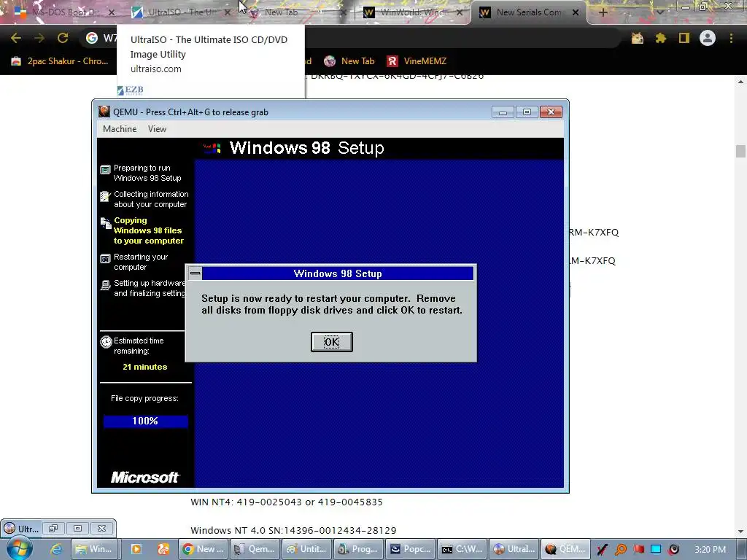747x560 pixels.
Task: Open the UltraISO taskbar button
Action: click(514, 549)
